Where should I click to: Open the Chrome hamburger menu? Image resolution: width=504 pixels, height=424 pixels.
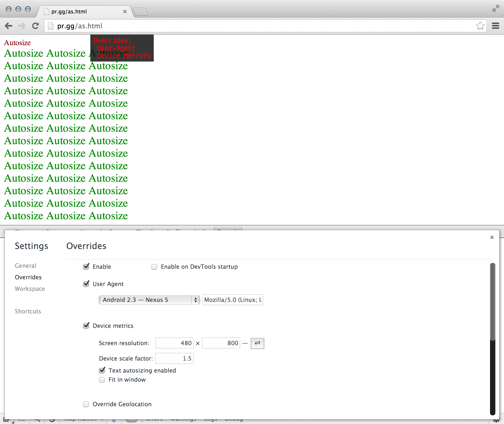pyautogui.click(x=495, y=26)
